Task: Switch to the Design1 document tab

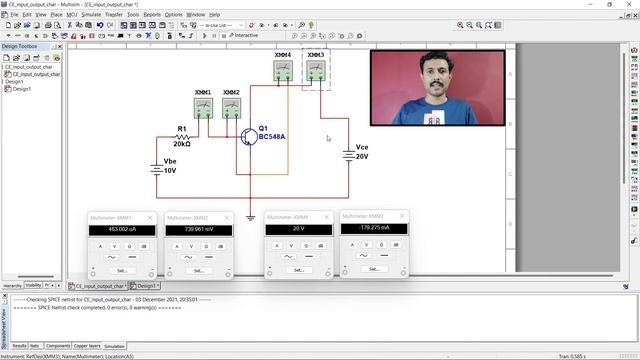Action: click(145, 286)
